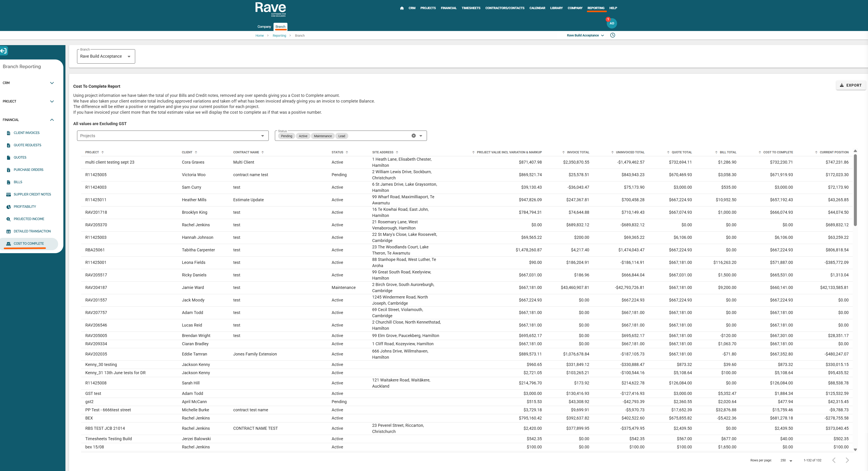Open the clock history icon near branch selector
Viewport: 868px width, 471px height.
(x=612, y=35)
